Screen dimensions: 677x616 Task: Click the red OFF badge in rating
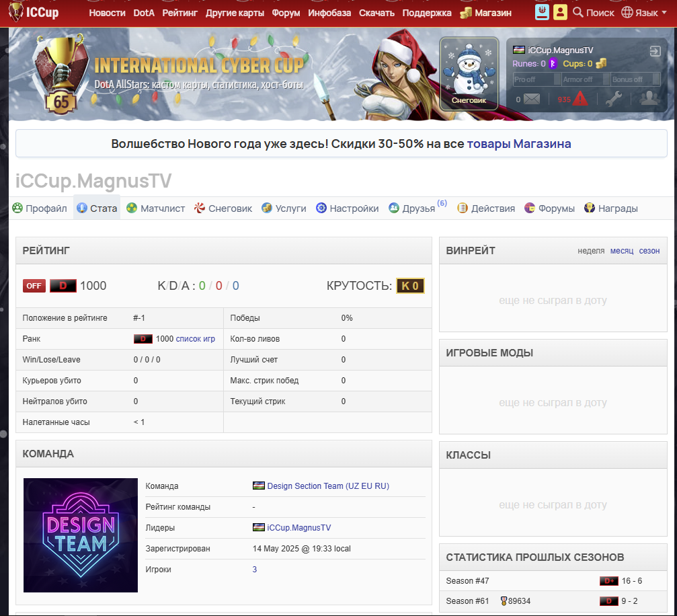[34, 286]
